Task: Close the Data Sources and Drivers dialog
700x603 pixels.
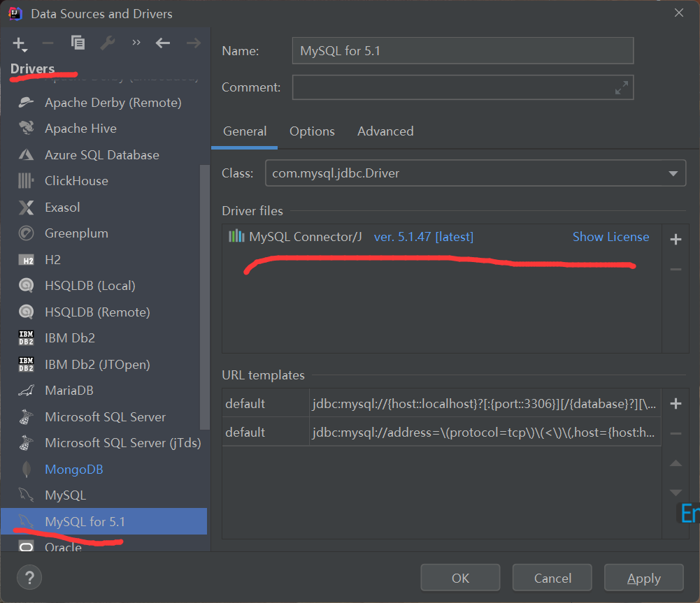Action: pos(678,13)
